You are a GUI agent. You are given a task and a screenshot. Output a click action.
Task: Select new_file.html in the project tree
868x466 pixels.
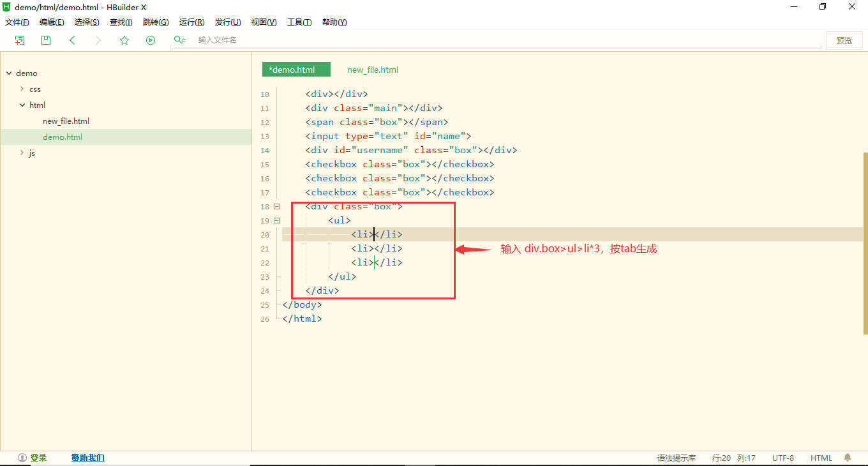pos(66,121)
